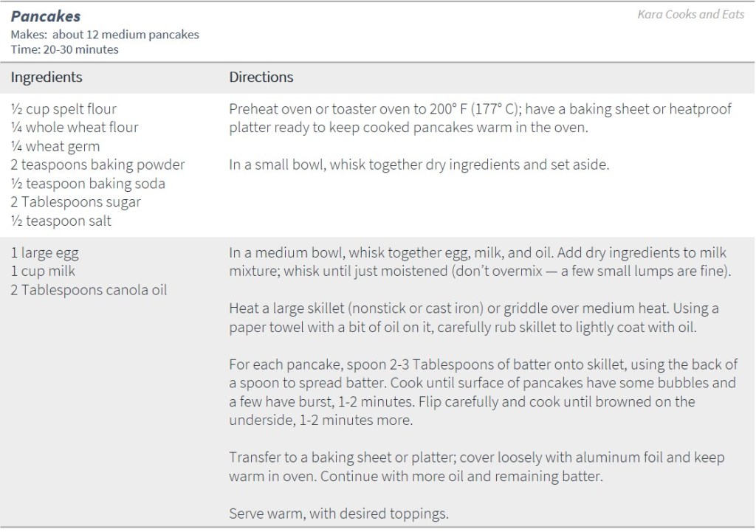Click the "2 Tablespoons sugar" ingredient
The image size is (756, 532).
pos(75,202)
